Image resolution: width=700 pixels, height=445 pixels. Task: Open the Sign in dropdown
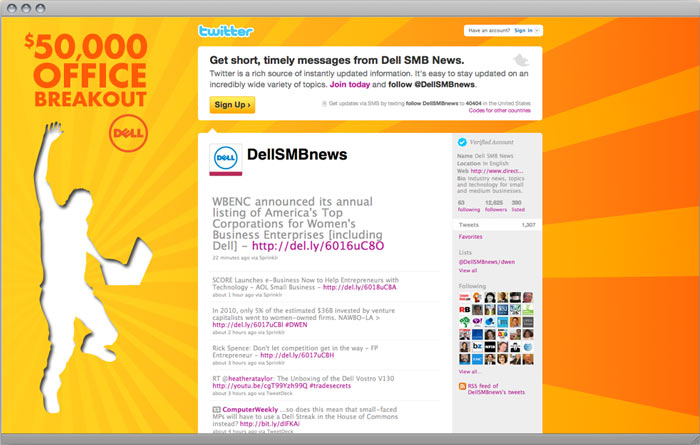click(528, 31)
